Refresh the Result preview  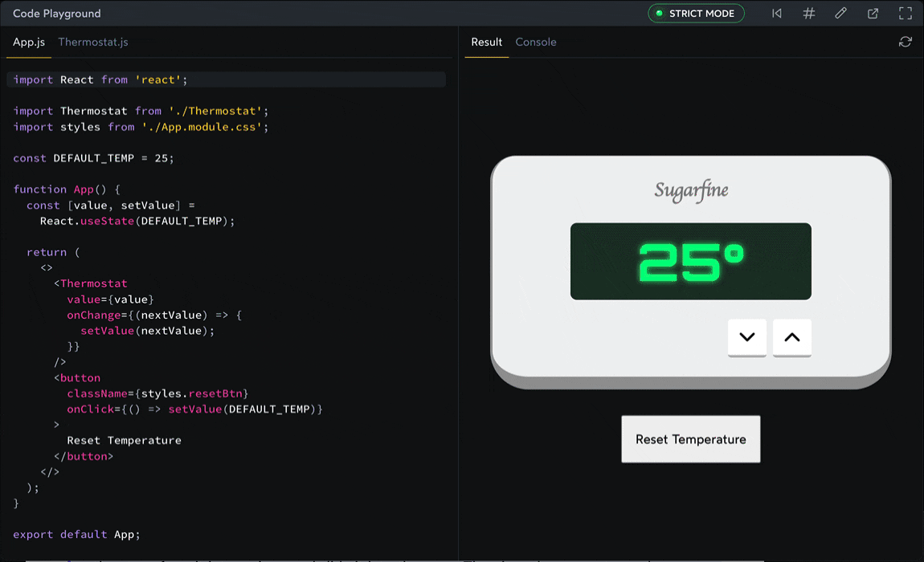point(906,41)
